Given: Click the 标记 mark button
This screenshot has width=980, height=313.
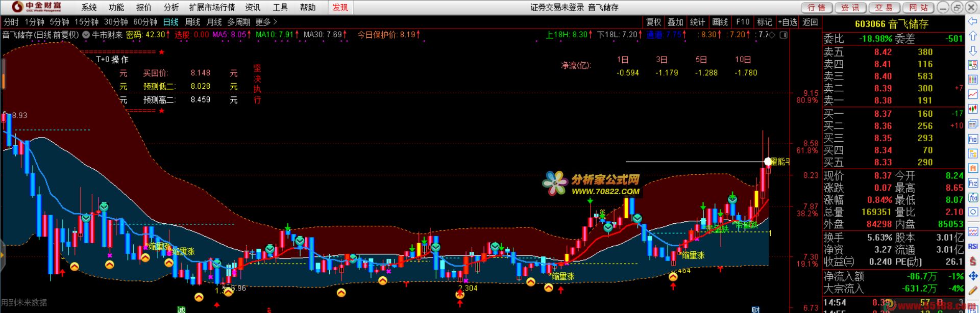Looking at the screenshot, I should (x=765, y=22).
